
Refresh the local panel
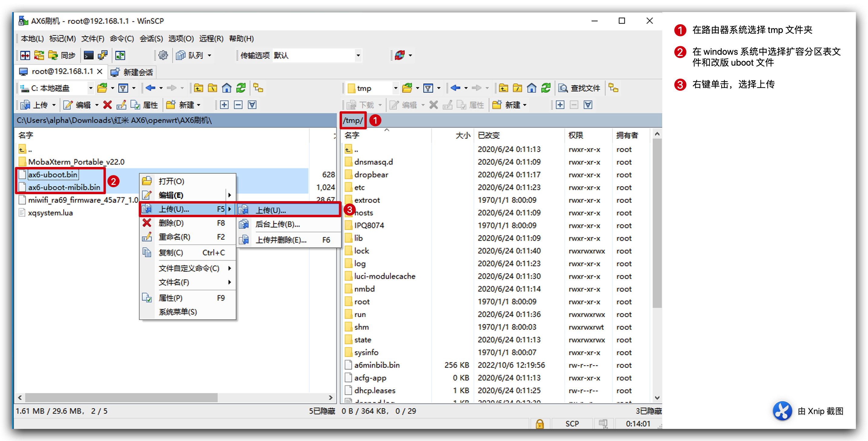pyautogui.click(x=241, y=88)
